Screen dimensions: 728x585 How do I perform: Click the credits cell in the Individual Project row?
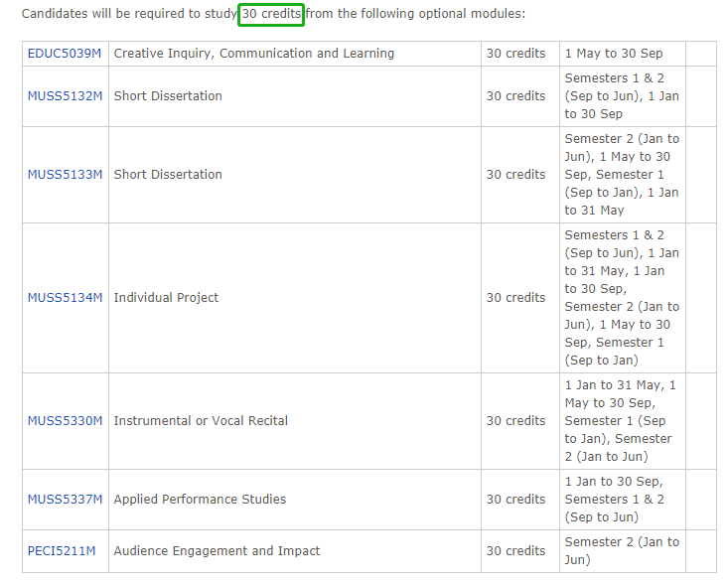click(515, 298)
